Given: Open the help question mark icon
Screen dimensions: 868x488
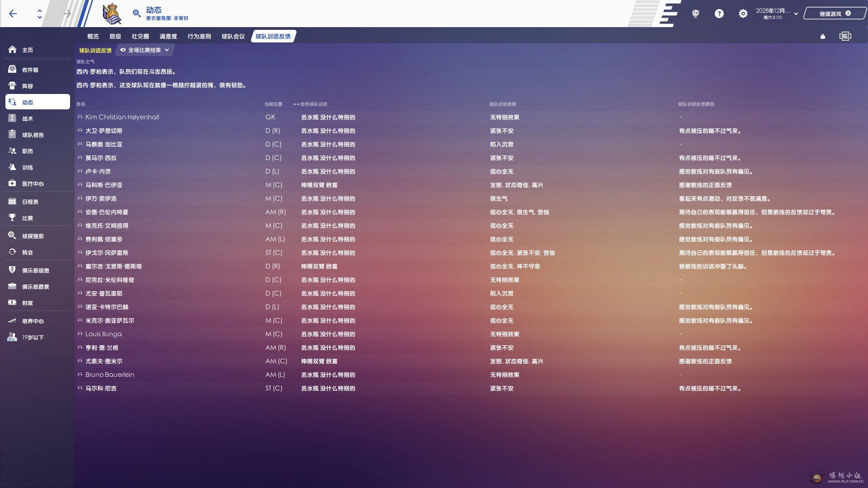Looking at the screenshot, I should coord(719,14).
